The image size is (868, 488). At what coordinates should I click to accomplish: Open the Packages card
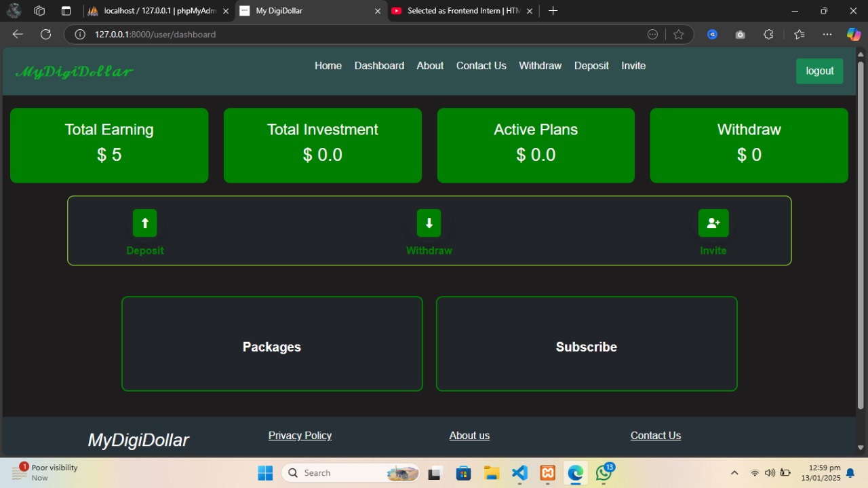click(272, 343)
